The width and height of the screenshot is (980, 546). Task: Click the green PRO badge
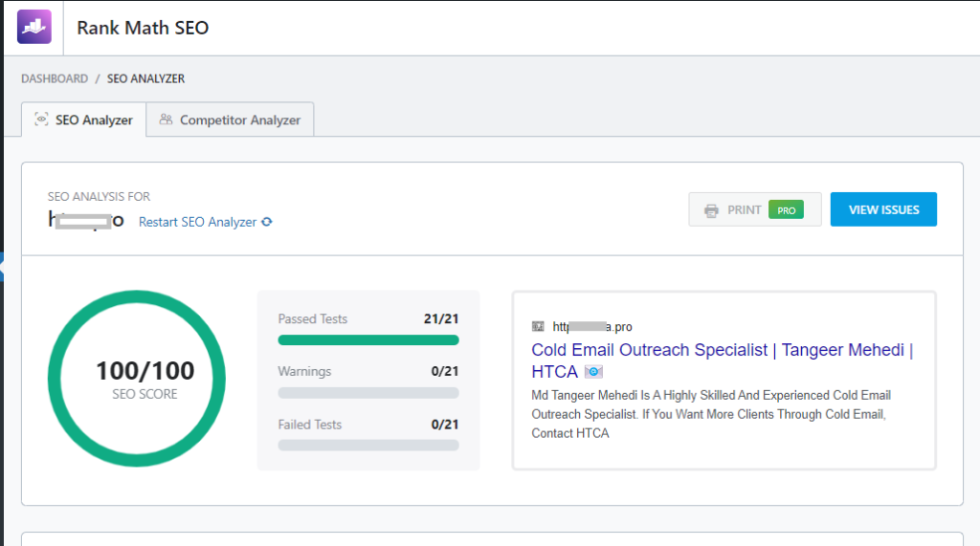(787, 210)
